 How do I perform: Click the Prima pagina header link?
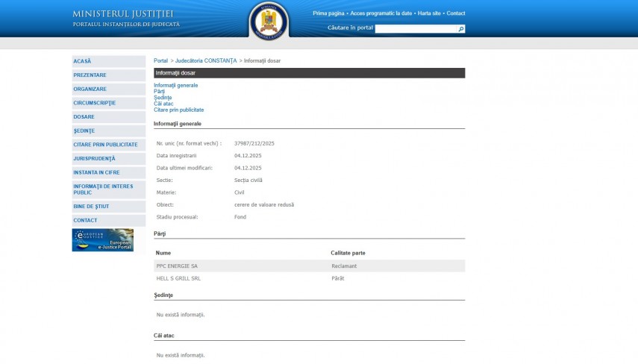click(328, 13)
